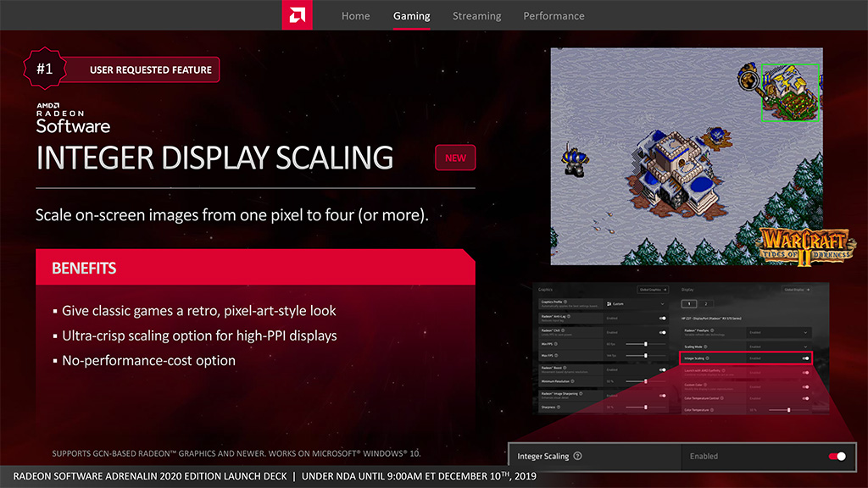Toggle Radeon Chill switch
The image size is (868, 488).
pos(663,332)
